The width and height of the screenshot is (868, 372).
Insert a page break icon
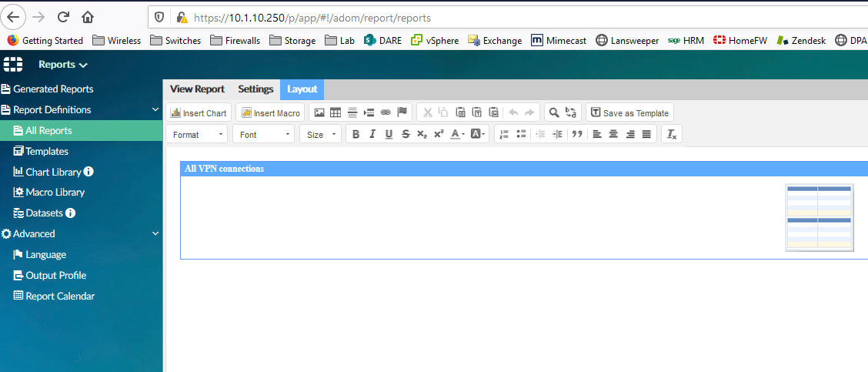click(369, 112)
